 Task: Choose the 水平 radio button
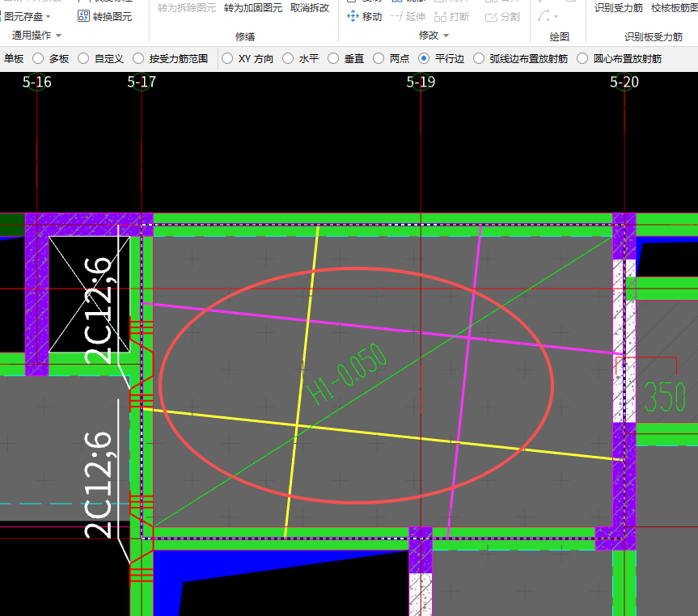(x=288, y=58)
